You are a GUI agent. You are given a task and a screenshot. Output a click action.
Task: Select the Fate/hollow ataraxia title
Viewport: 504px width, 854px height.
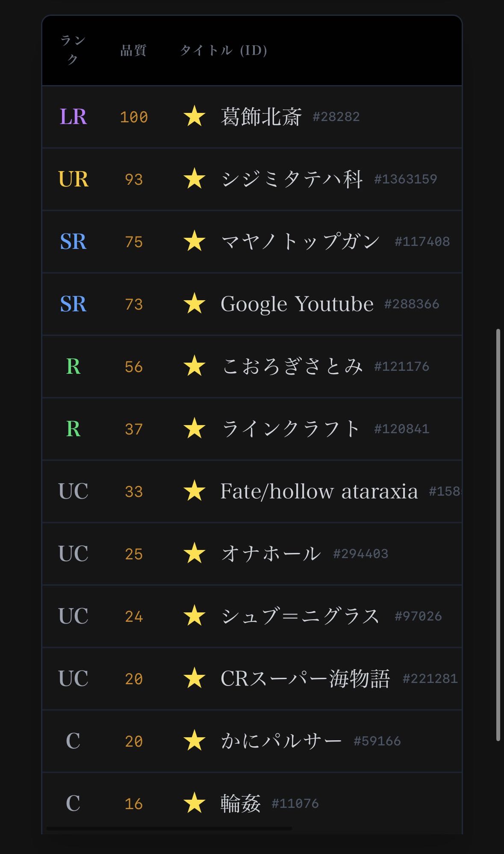tap(319, 491)
